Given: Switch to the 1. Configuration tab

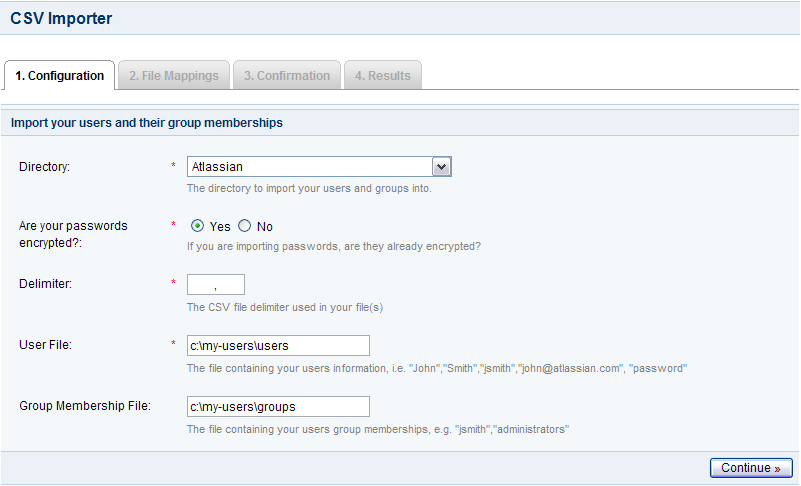Looking at the screenshot, I should (59, 76).
